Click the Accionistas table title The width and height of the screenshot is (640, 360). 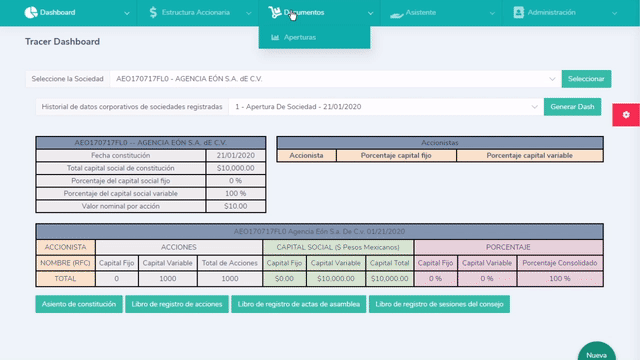(x=440, y=143)
